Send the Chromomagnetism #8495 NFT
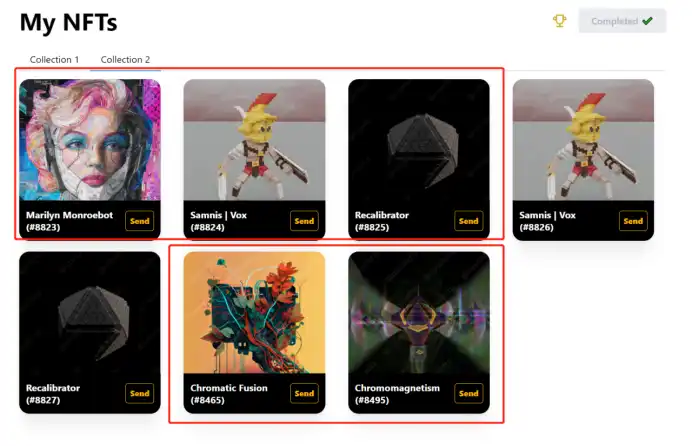The height and width of the screenshot is (446, 692). 468,394
